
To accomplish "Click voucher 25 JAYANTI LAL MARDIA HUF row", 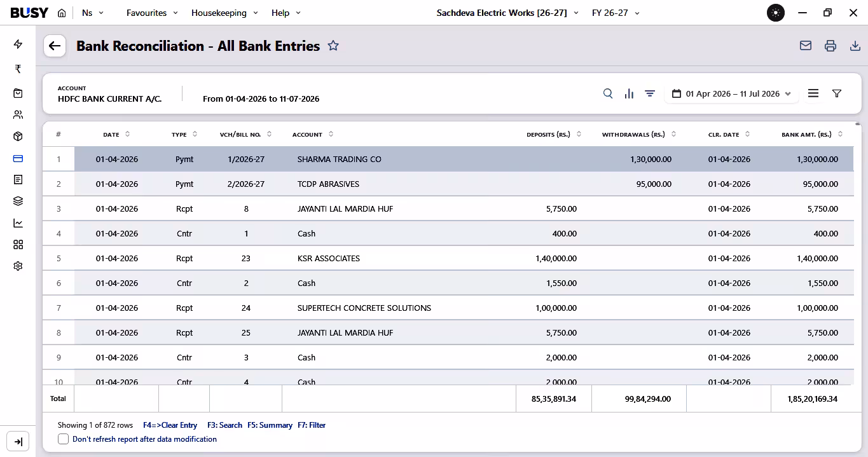I will [x=448, y=332].
